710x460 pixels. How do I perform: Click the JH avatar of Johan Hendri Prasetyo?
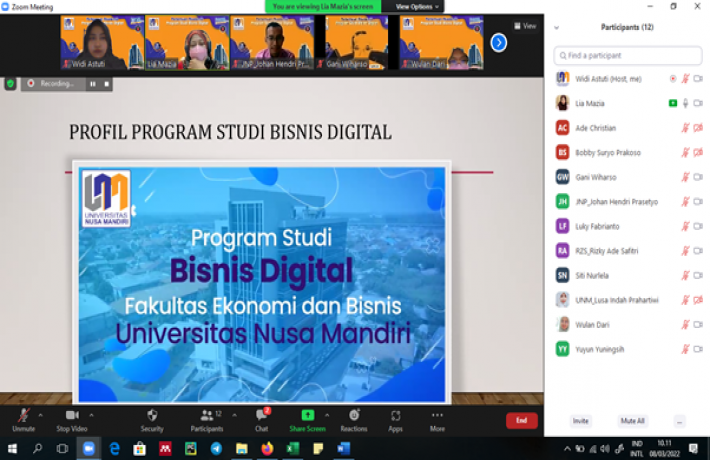tap(562, 201)
